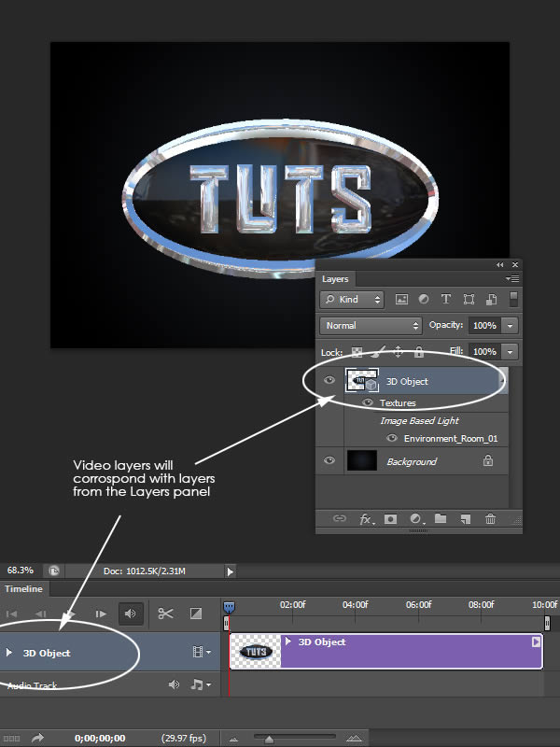Create new adjustment layer icon
This screenshot has height=747, width=560.
pos(416,519)
